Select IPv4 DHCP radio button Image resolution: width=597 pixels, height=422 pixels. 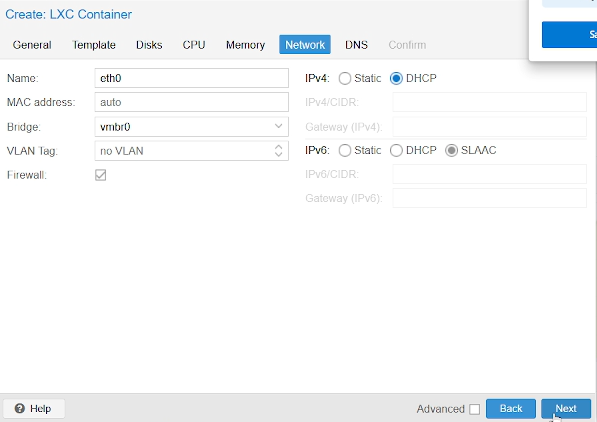click(396, 78)
